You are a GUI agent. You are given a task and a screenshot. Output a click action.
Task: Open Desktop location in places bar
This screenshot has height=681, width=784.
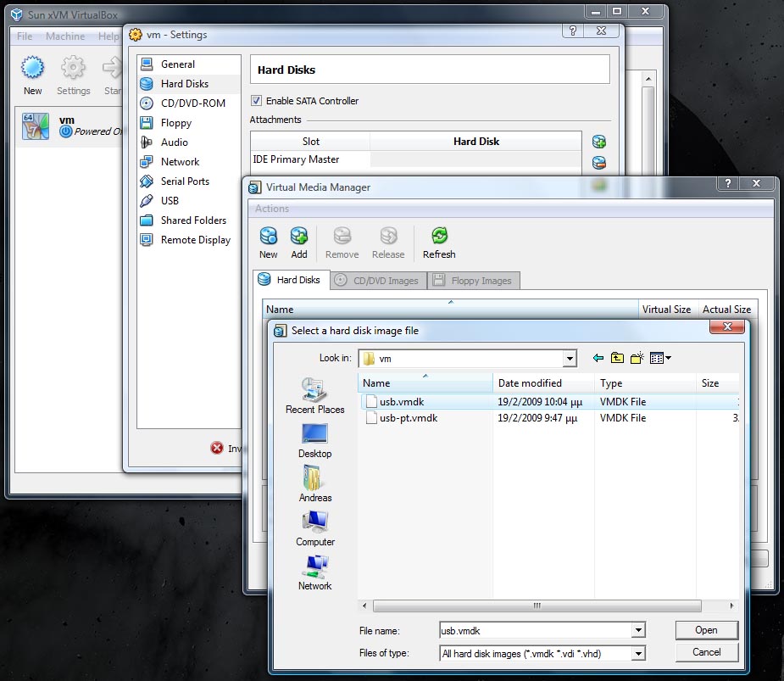pos(314,440)
